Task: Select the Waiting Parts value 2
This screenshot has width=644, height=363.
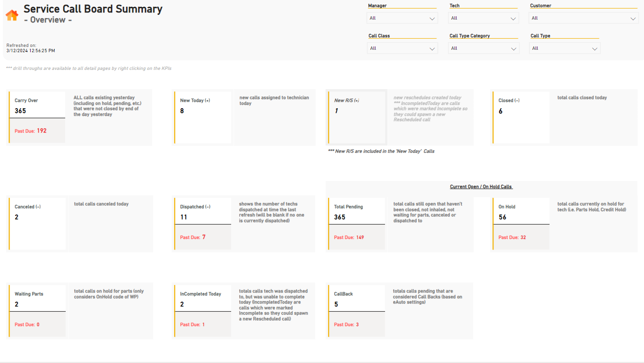Action: pyautogui.click(x=17, y=304)
